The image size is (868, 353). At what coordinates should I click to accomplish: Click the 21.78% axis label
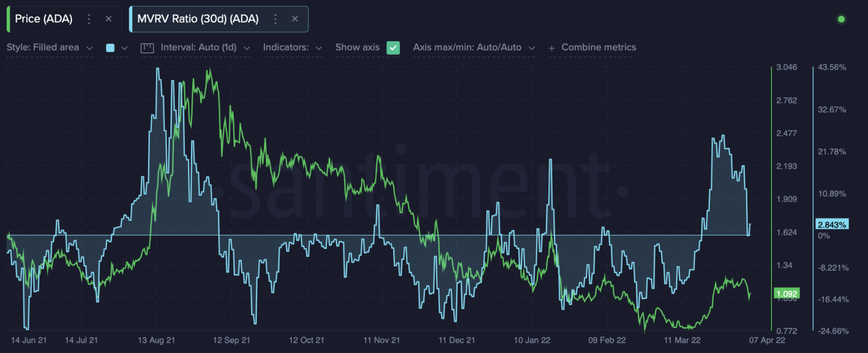[x=832, y=152]
